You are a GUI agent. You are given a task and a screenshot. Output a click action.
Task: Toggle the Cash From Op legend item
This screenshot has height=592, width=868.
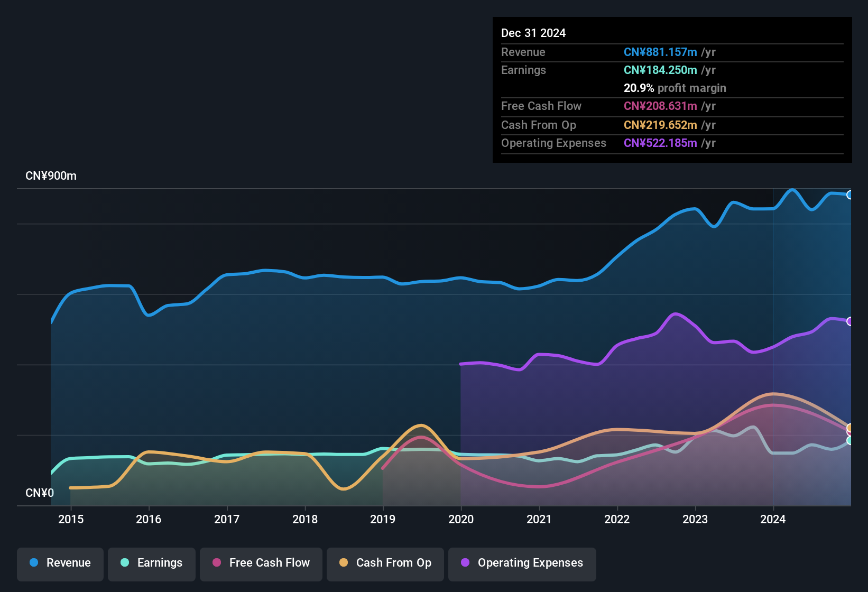(385, 563)
